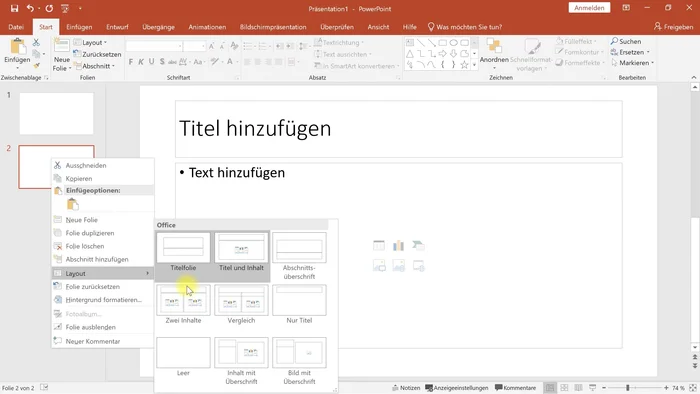Image resolution: width=700 pixels, height=394 pixels.
Task: Insert SmartArt via the placeholder icon
Action: (418, 245)
